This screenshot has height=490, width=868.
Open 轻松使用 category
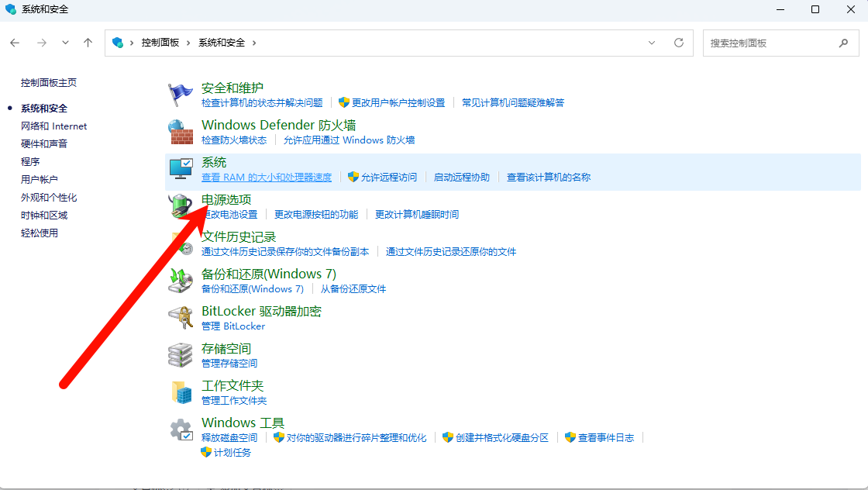(x=40, y=233)
